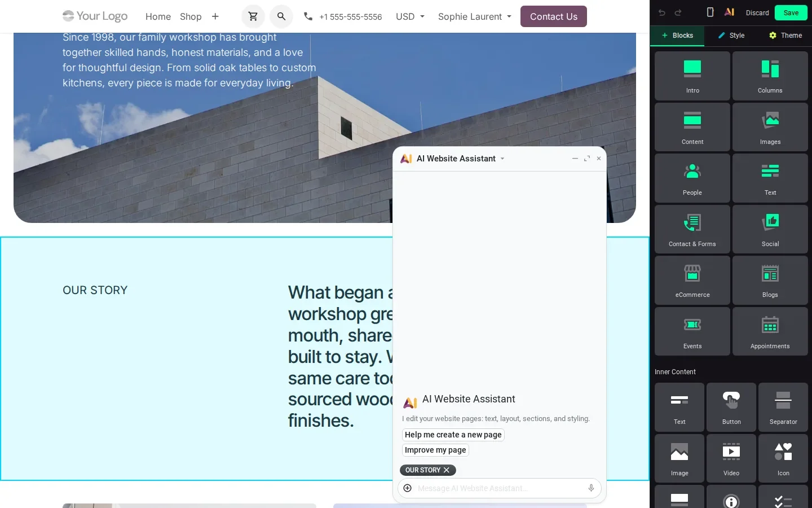Click the microphone in the assistant input
This screenshot has width=812, height=508.
tap(591, 488)
